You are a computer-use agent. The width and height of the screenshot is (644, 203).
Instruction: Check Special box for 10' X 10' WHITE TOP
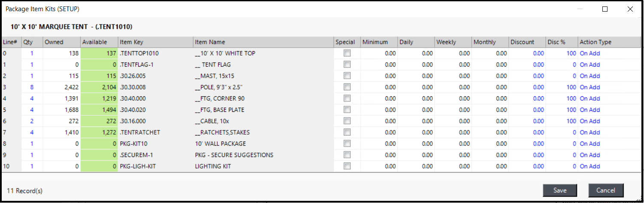347,53
